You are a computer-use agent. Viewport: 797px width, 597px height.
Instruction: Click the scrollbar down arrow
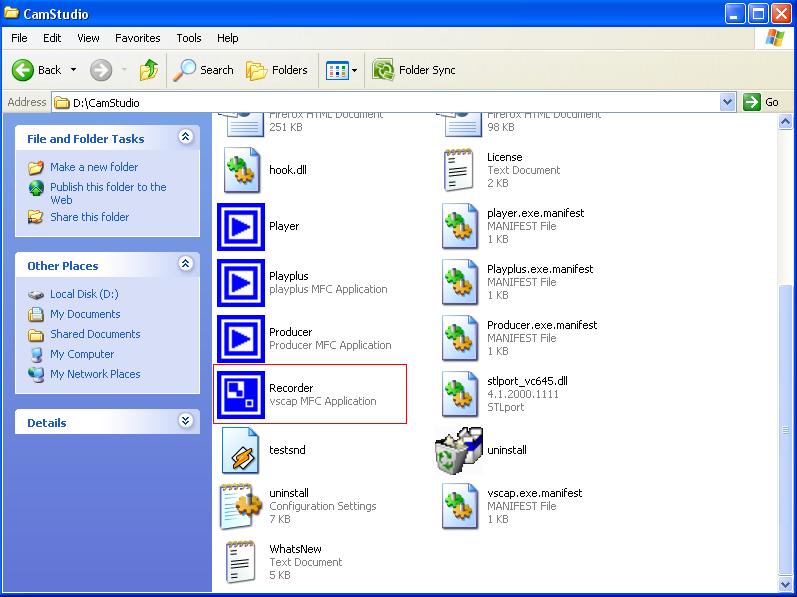pyautogui.click(x=785, y=584)
